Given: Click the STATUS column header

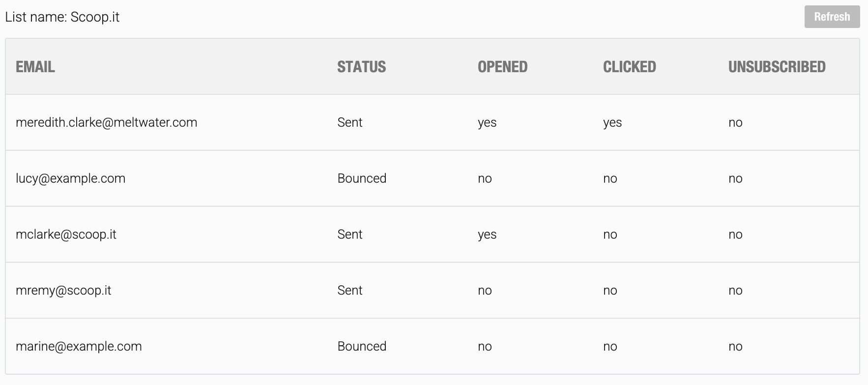Looking at the screenshot, I should pos(361,67).
